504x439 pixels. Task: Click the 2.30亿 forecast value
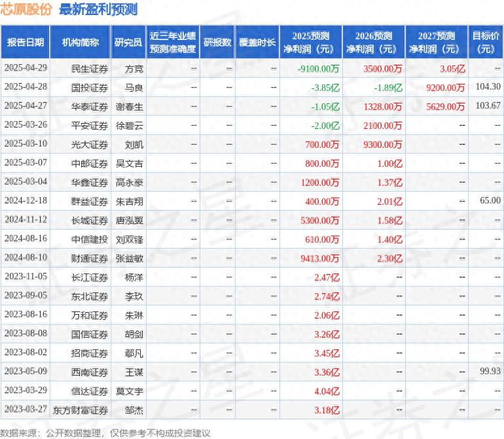[x=389, y=258]
